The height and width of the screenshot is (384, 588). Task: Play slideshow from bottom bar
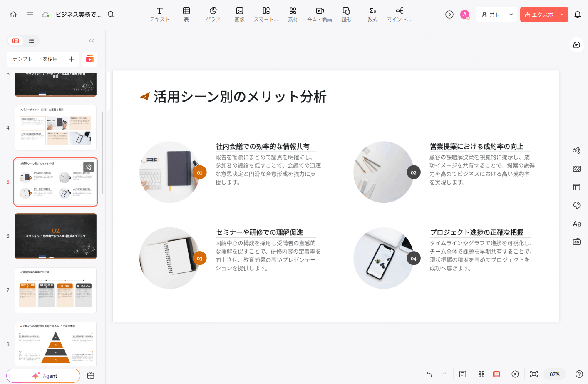(515, 374)
